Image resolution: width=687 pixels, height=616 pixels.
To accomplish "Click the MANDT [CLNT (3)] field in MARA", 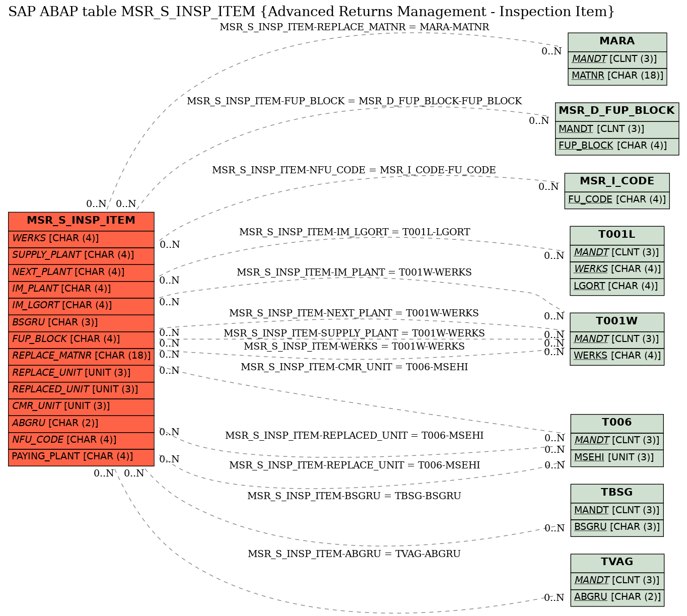I will point(617,59).
